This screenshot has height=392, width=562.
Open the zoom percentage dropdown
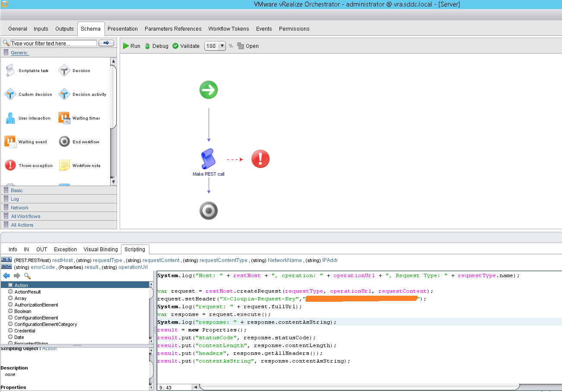click(222, 46)
